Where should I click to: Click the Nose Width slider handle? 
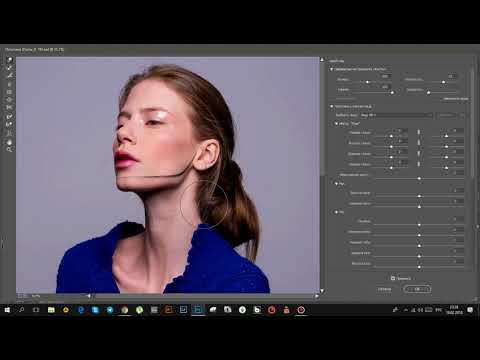click(x=419, y=207)
